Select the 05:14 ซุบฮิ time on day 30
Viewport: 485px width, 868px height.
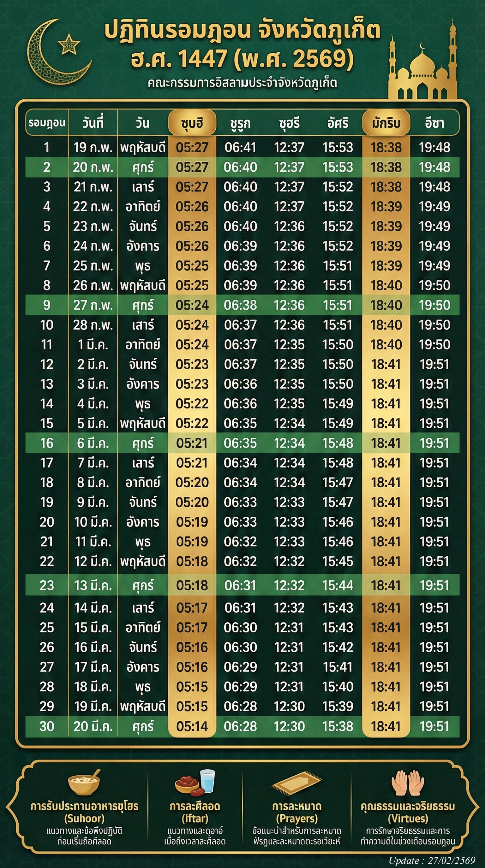click(x=192, y=726)
